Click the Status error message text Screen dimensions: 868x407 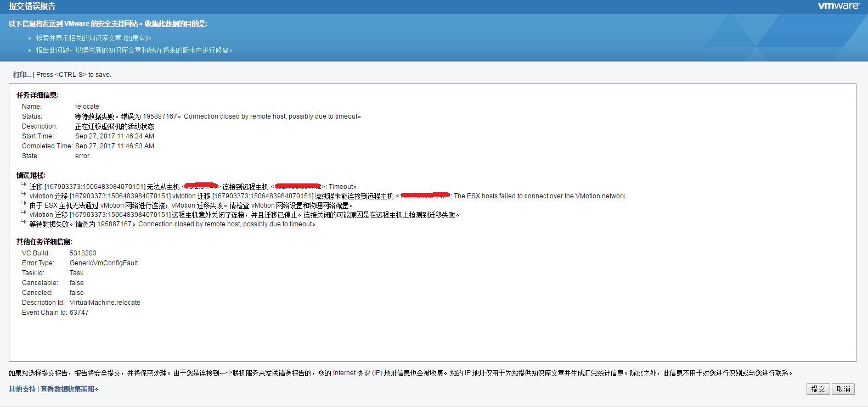pos(218,116)
